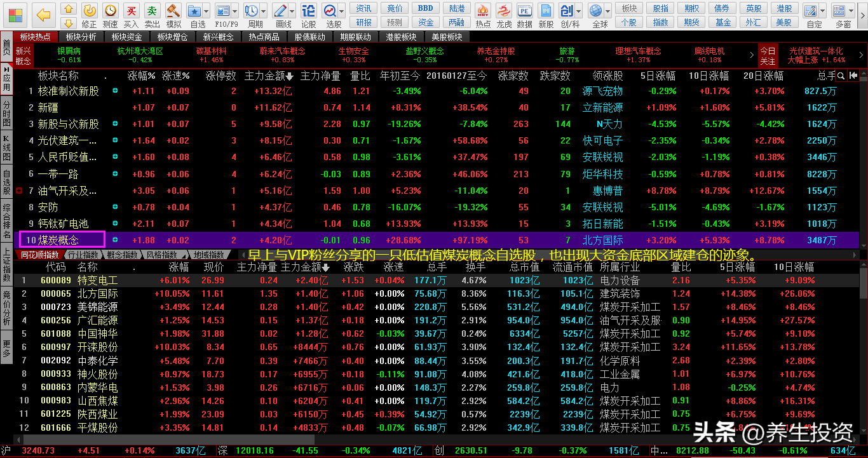Viewport: 868px width, 458px height.
Task: Open the 今日关注 panel label
Action: [768, 56]
